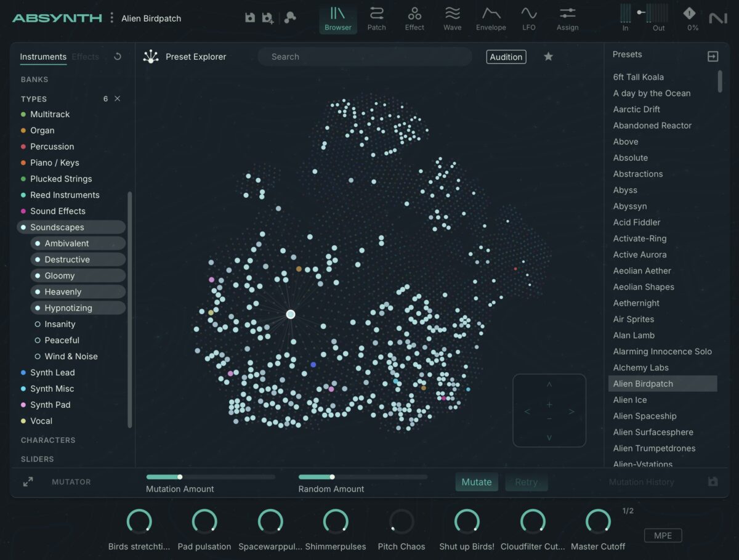The width and height of the screenshot is (739, 560).
Task: Toggle the Audition button
Action: [x=506, y=57]
